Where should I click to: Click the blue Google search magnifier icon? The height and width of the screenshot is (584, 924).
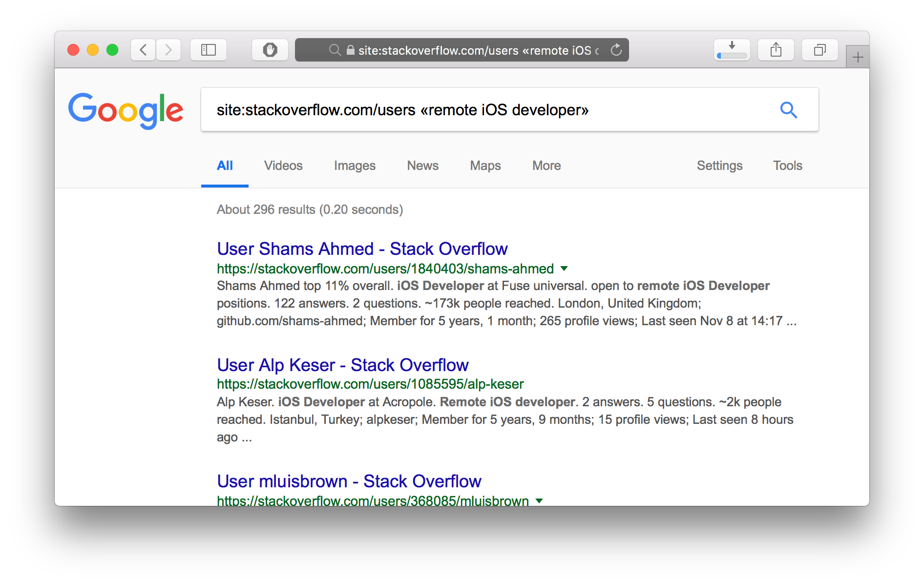[x=788, y=110]
